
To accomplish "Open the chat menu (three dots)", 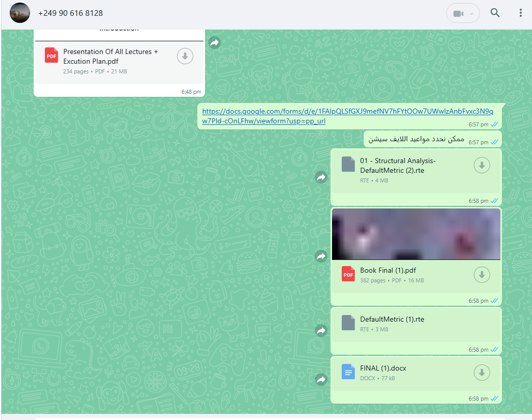I will pyautogui.click(x=520, y=13).
